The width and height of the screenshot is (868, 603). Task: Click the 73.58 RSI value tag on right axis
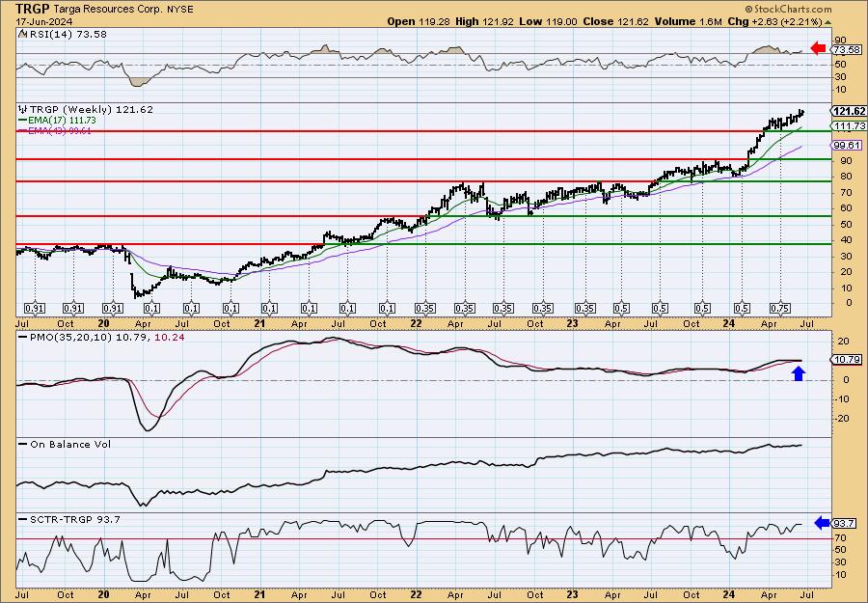[847, 50]
